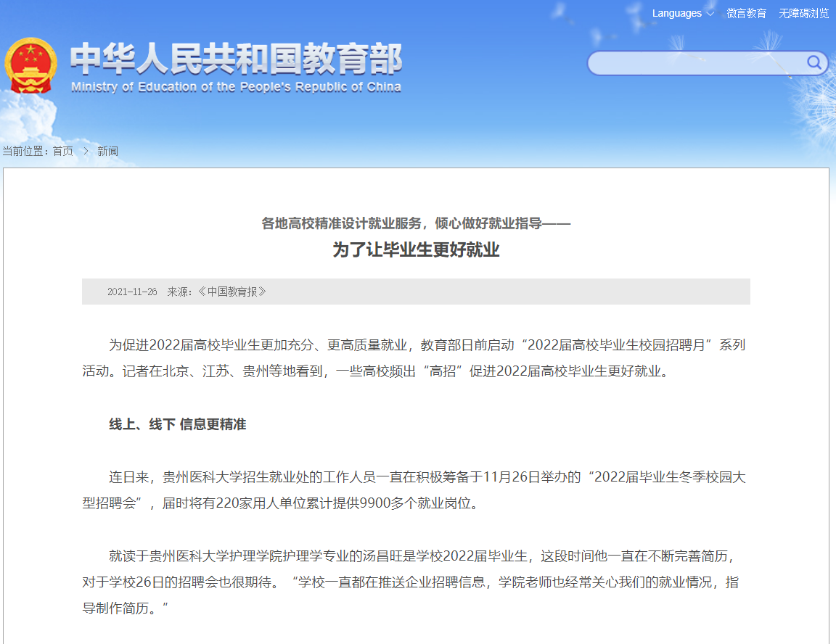This screenshot has height=644, width=836.
Task: Click the 当前位置 breadcrumb label
Action: [27, 151]
